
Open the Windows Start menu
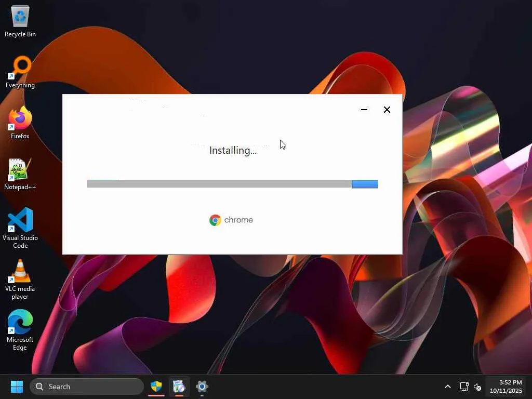[x=17, y=387]
